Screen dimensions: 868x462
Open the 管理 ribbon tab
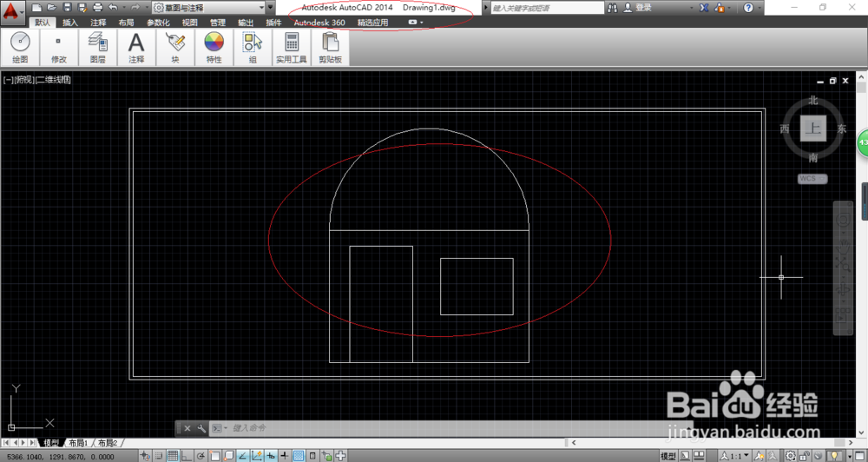click(218, 23)
